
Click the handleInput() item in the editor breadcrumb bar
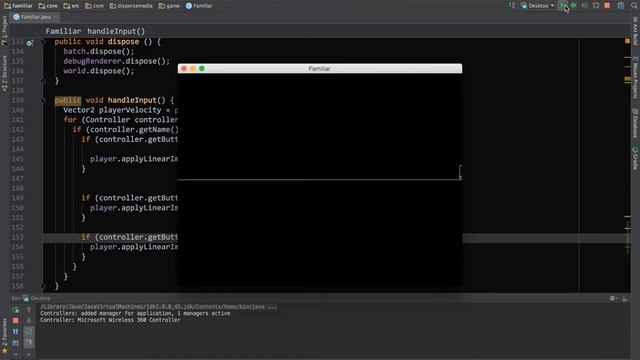click(116, 31)
